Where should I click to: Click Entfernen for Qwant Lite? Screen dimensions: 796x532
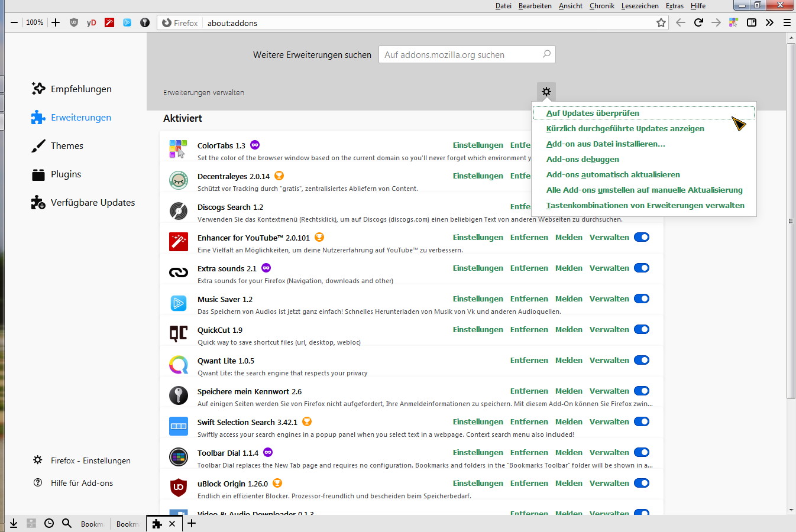(x=529, y=360)
